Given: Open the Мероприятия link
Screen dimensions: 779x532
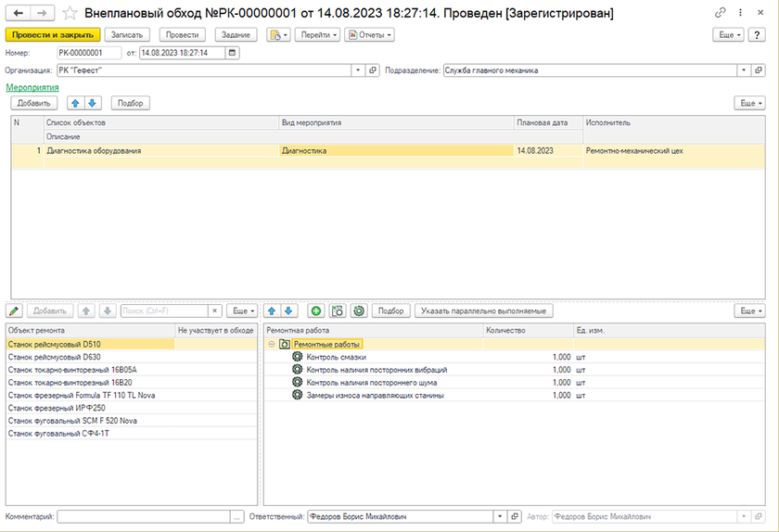Looking at the screenshot, I should point(32,87).
